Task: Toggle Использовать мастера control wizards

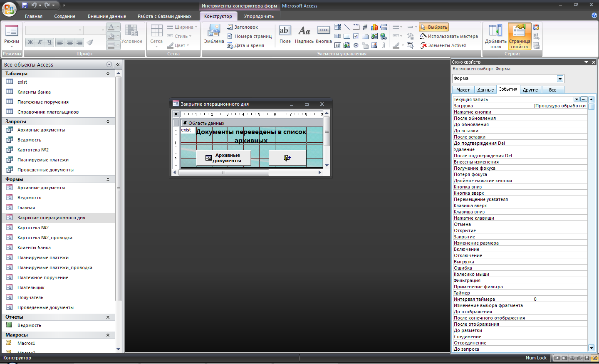Action: tap(449, 36)
